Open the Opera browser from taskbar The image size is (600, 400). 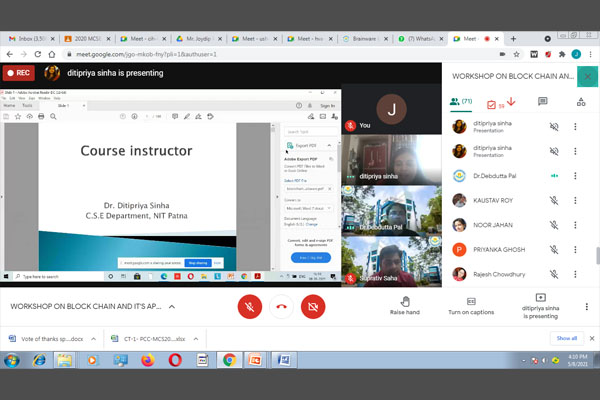(176, 360)
